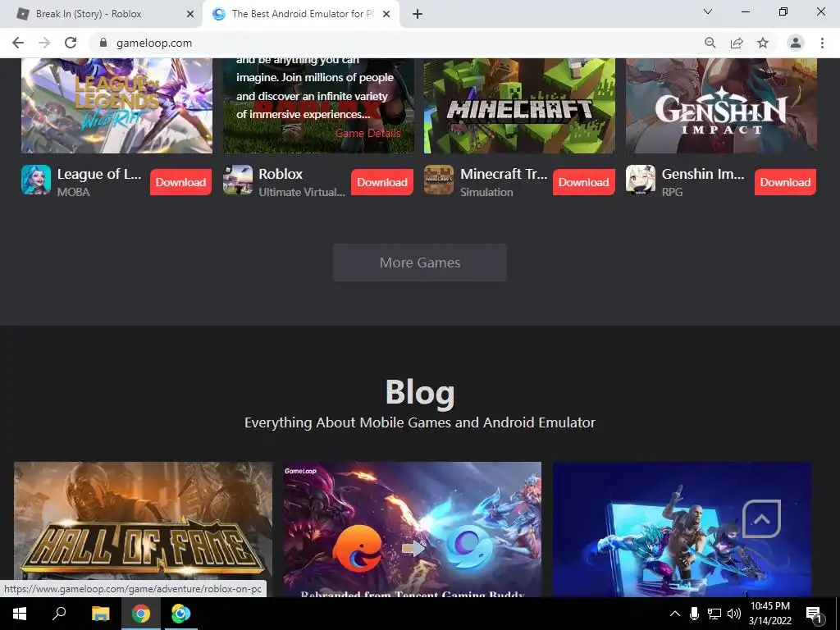The height and width of the screenshot is (630, 840).
Task: Close the GameLoop emulator tab
Action: 386,14
